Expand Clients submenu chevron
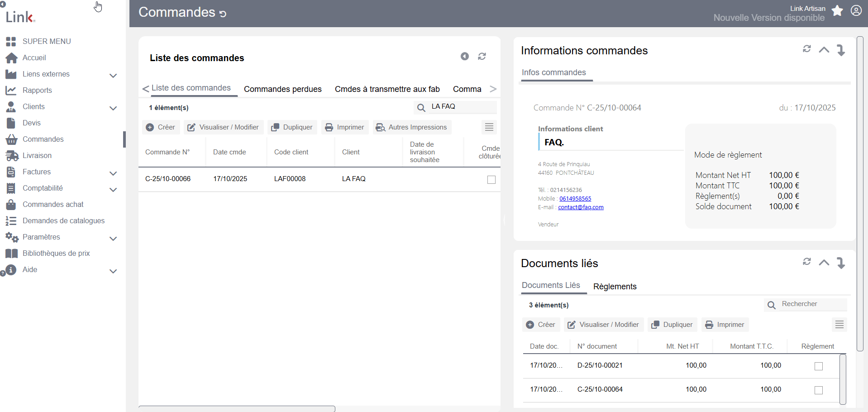The width and height of the screenshot is (868, 412). coord(113,108)
